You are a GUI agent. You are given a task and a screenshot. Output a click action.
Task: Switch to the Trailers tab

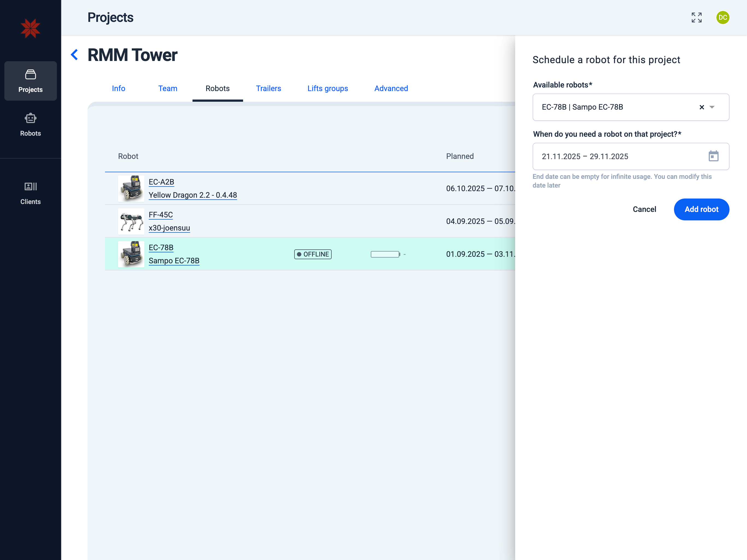coord(268,89)
